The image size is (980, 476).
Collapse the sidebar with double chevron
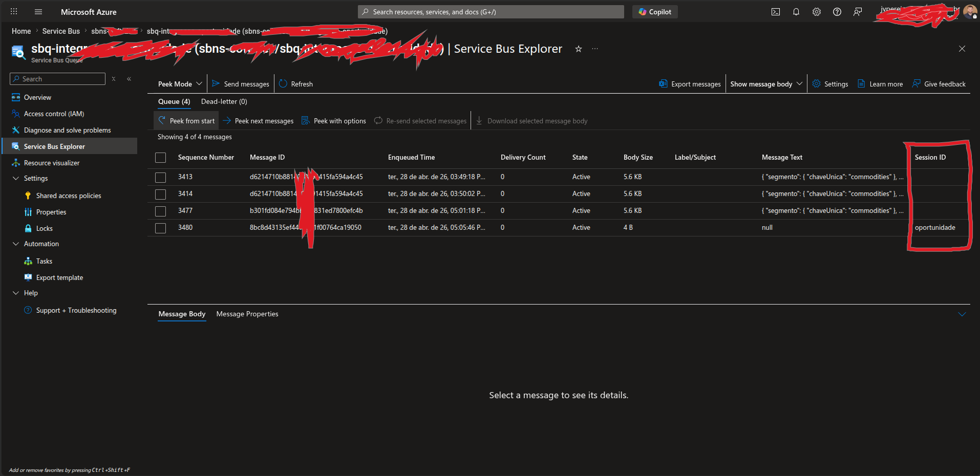(129, 79)
